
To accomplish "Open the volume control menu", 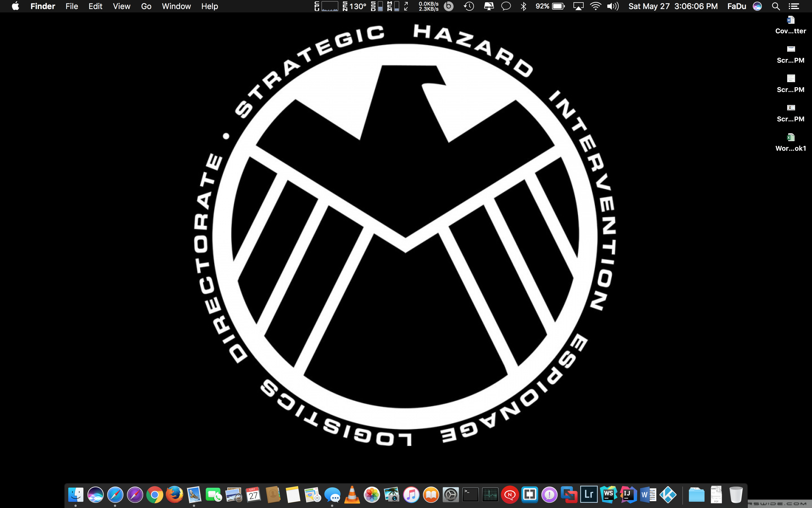I will [x=613, y=6].
